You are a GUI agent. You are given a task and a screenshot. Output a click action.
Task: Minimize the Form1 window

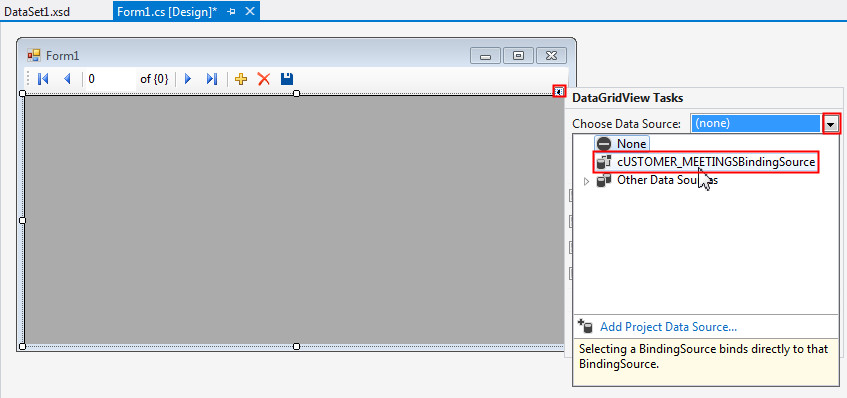486,56
